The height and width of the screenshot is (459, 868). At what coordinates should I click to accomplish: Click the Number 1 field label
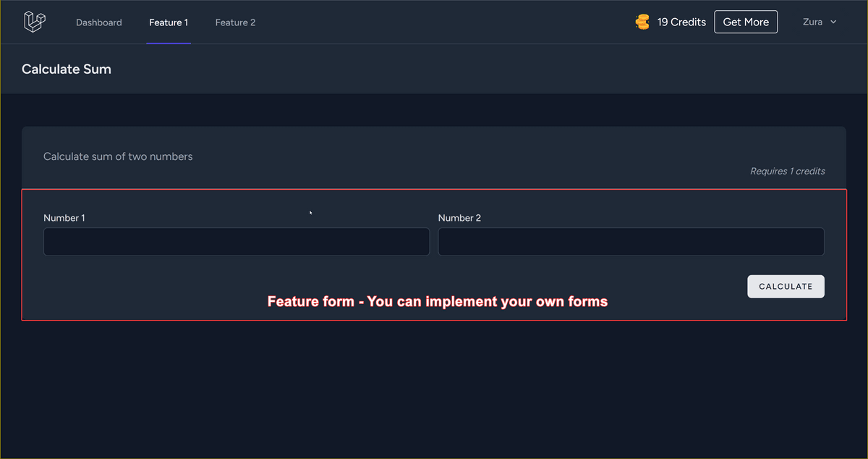click(x=64, y=218)
